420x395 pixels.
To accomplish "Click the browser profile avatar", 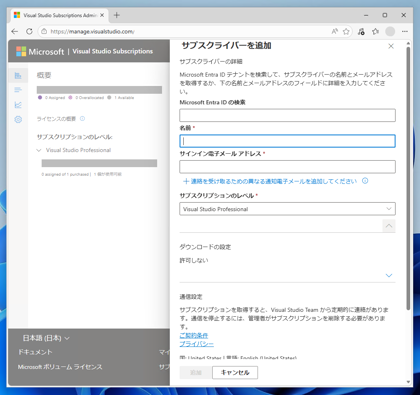I will 390,32.
